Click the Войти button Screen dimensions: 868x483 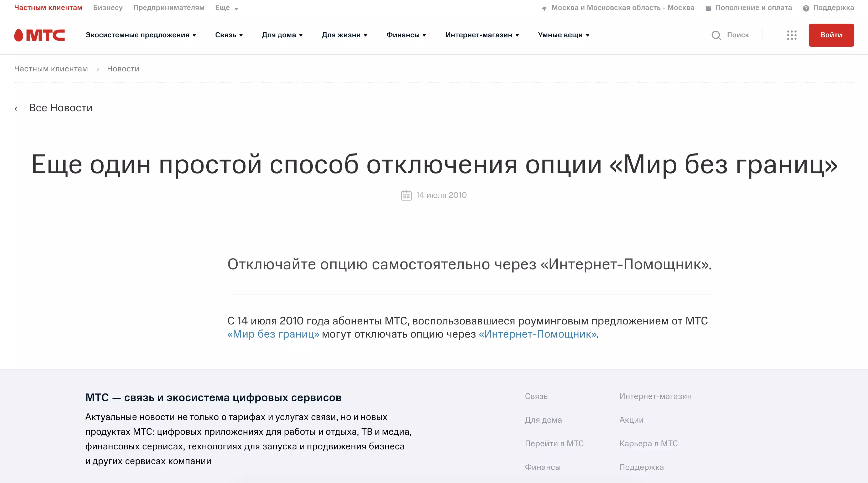click(831, 35)
